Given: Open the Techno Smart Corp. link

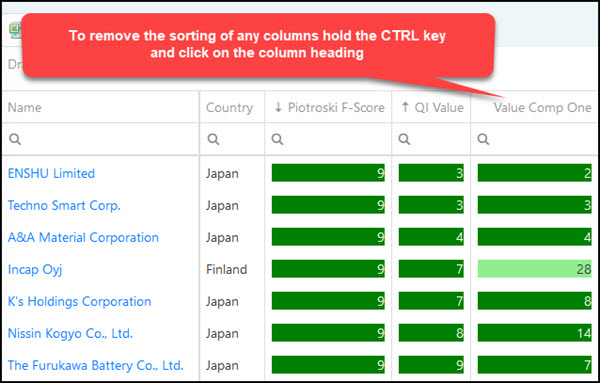Looking at the screenshot, I should click(x=64, y=205).
